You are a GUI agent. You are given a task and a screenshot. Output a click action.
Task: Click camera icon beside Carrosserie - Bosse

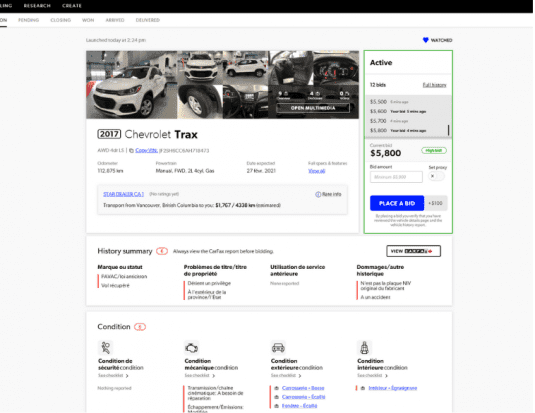click(277, 388)
